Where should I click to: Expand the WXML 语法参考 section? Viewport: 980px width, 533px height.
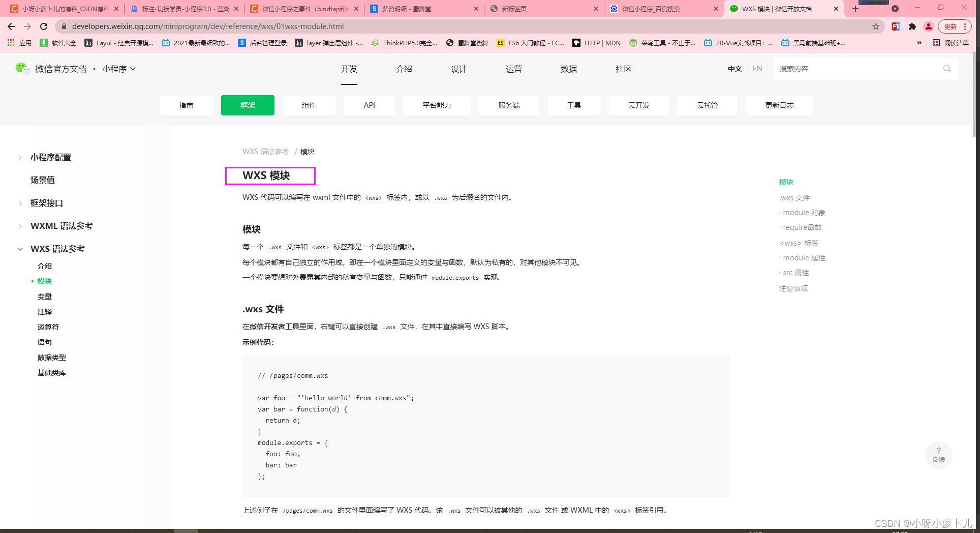point(20,226)
